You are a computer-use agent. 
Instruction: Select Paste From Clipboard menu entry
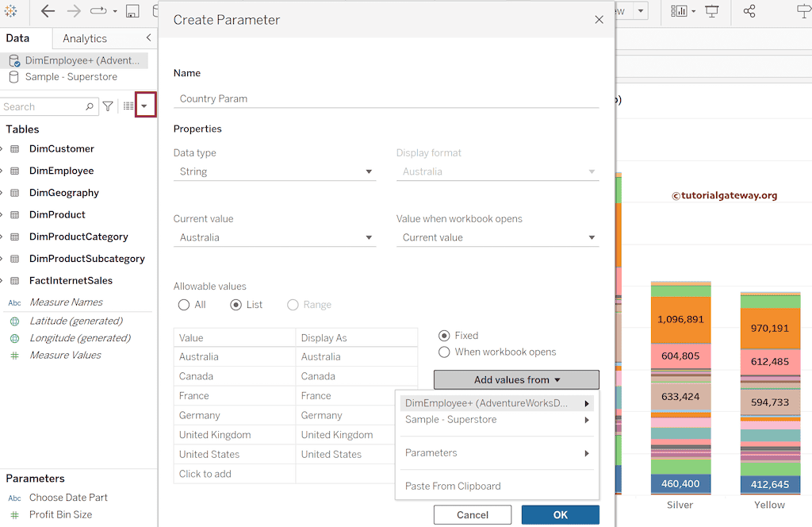[453, 486]
